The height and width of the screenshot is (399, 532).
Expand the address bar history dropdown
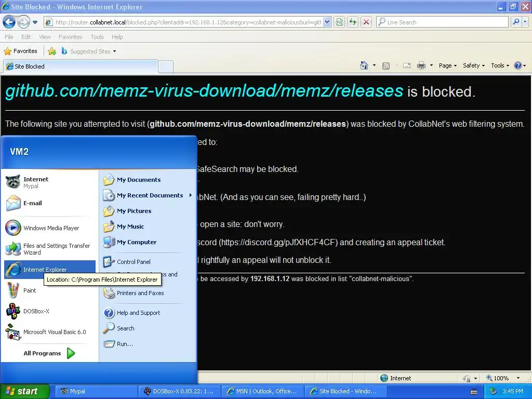[x=327, y=22]
